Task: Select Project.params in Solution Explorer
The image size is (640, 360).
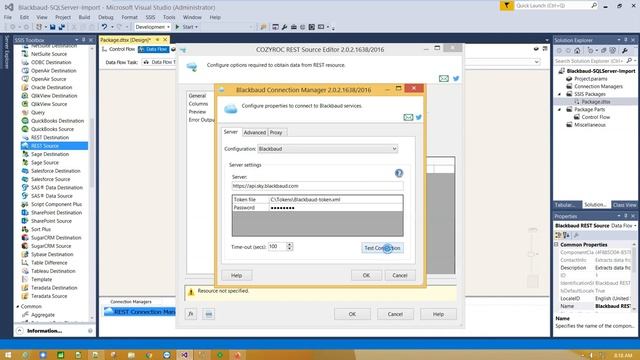Action: point(590,79)
